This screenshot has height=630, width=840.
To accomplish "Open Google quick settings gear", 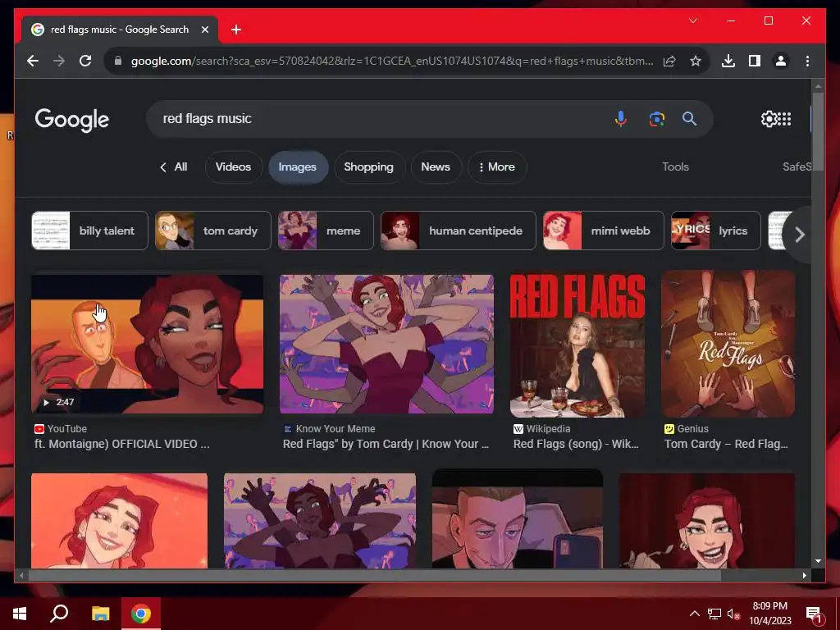I will tap(768, 119).
